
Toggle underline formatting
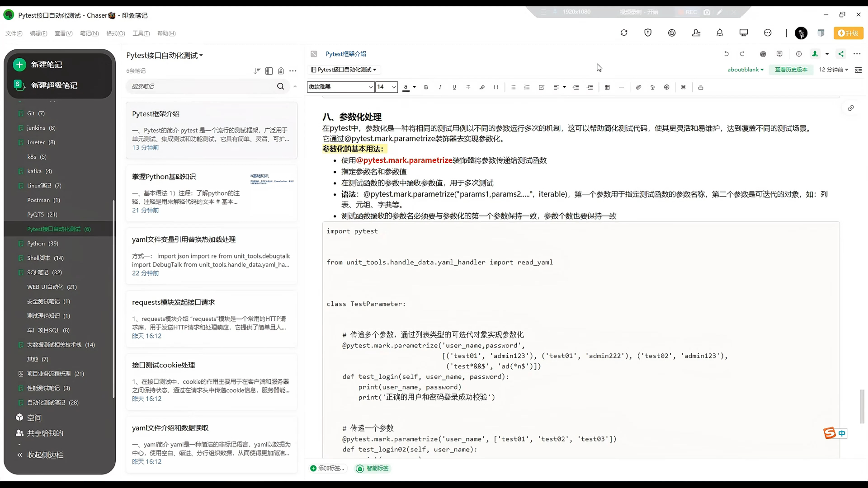(x=454, y=87)
